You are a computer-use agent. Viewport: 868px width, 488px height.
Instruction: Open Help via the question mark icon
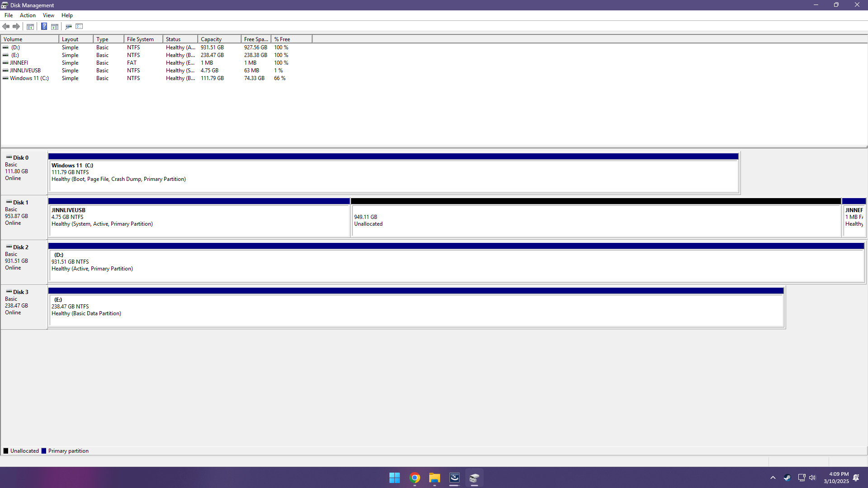44,26
